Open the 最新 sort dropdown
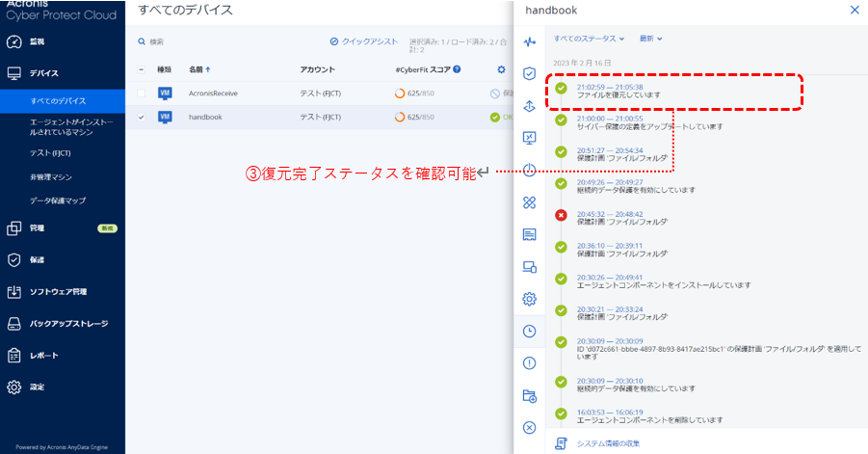 pos(651,39)
